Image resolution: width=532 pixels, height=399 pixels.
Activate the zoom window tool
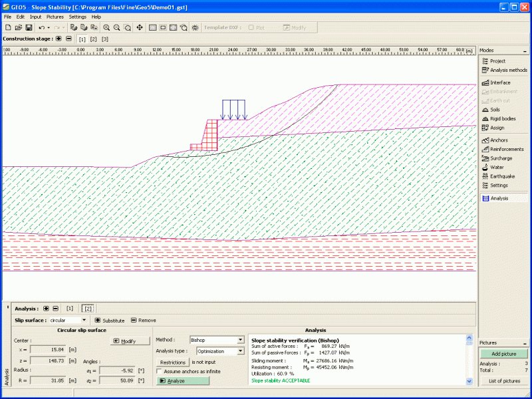[x=127, y=28]
